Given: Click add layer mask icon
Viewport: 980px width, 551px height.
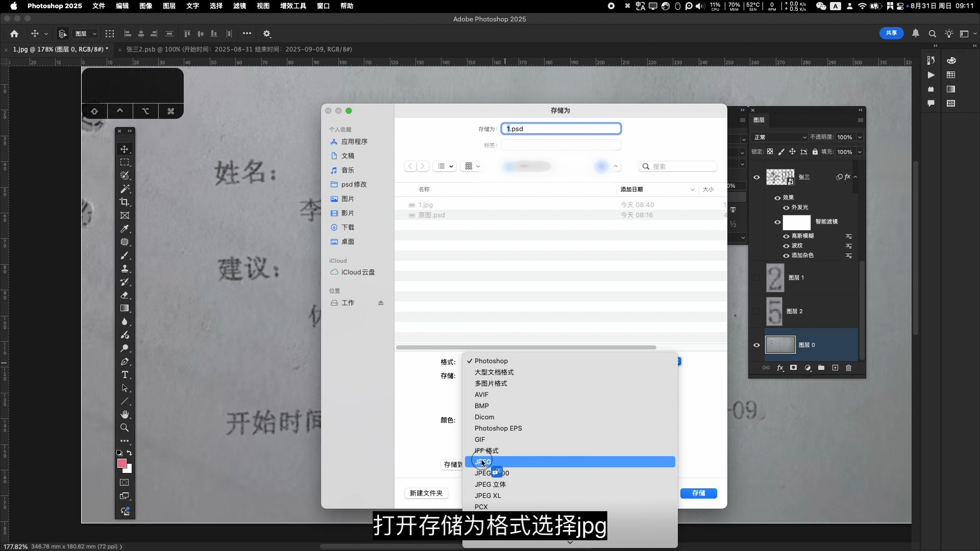Looking at the screenshot, I should [793, 368].
